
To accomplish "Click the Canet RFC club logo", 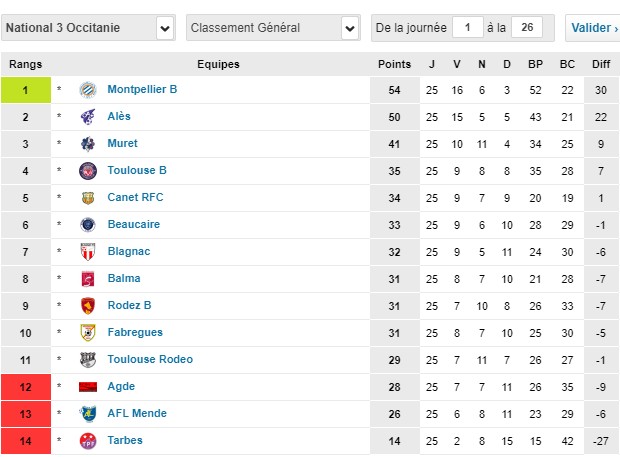I will 88,198.
